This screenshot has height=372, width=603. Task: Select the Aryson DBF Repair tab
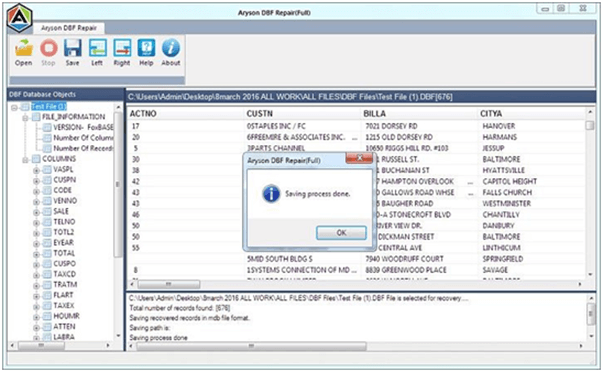coord(69,28)
